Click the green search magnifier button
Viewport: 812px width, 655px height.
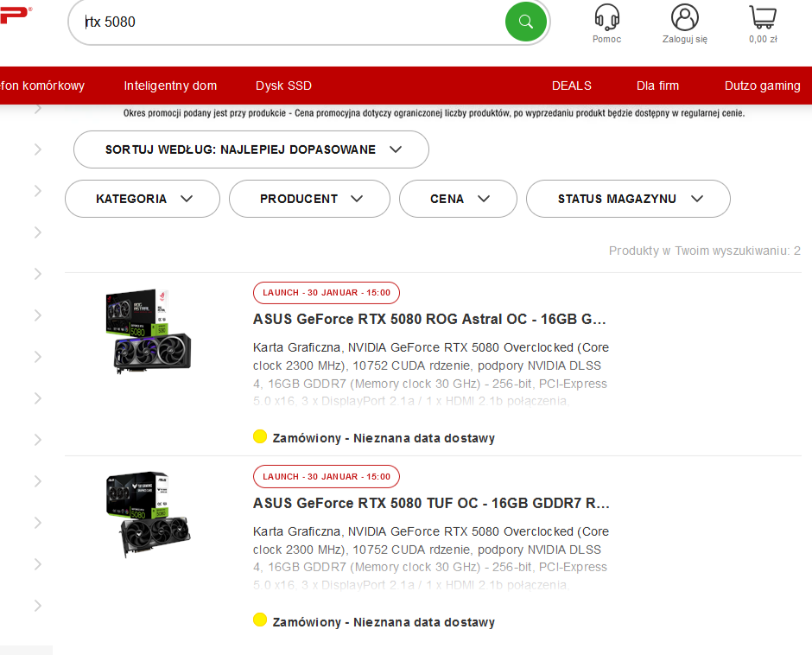(525, 22)
